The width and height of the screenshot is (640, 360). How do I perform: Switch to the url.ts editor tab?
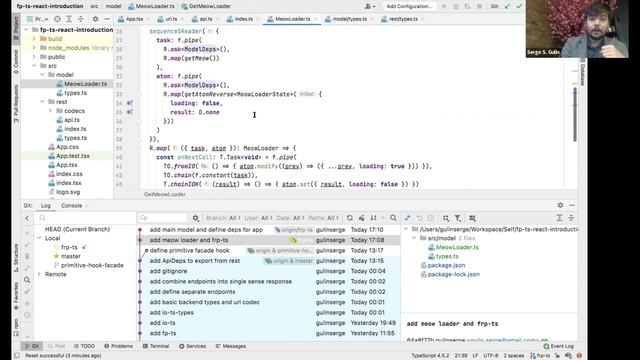(x=171, y=19)
